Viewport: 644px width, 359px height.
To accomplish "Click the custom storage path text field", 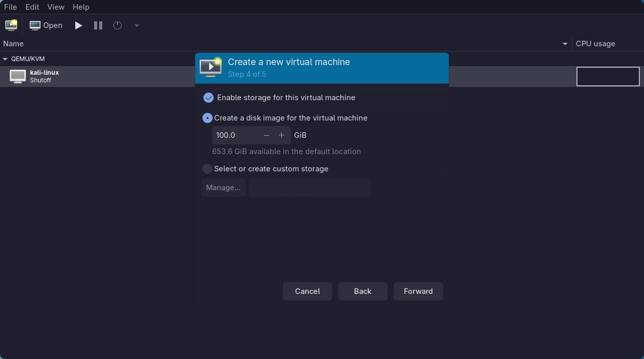I will pyautogui.click(x=310, y=187).
